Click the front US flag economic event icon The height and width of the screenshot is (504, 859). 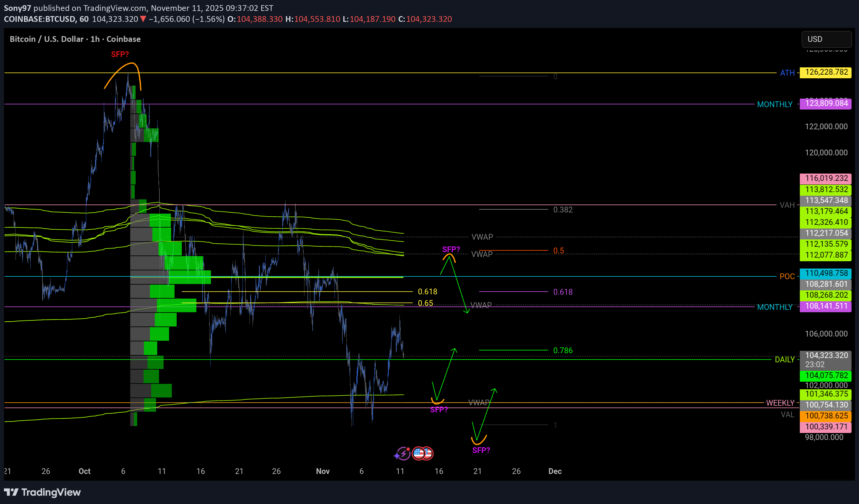tap(419, 454)
